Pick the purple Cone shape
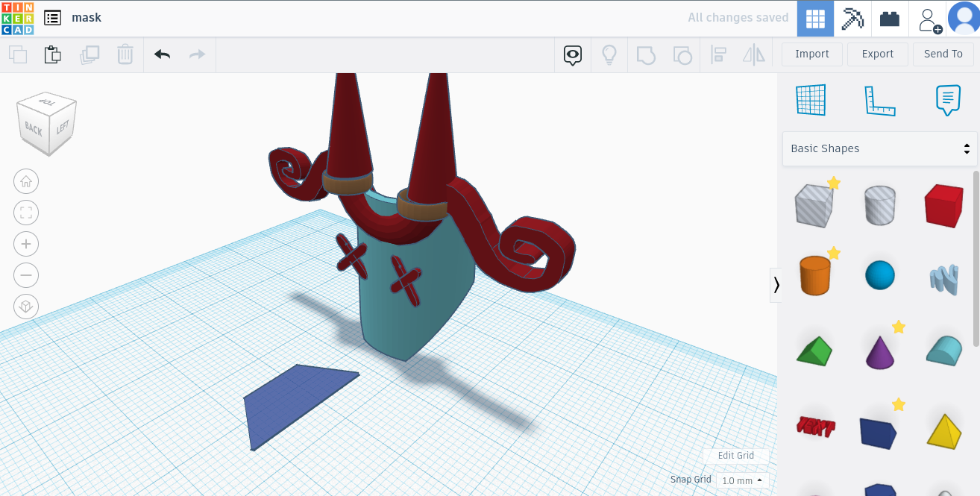Image resolution: width=980 pixels, height=496 pixels. click(x=880, y=351)
